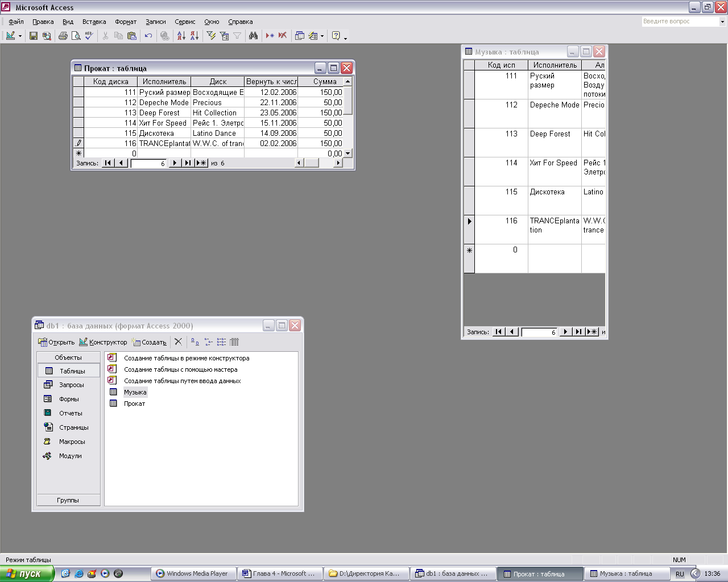Viewport: 728px width, 582px height.
Task: Undo the last action via toolbar
Action: coord(148,36)
